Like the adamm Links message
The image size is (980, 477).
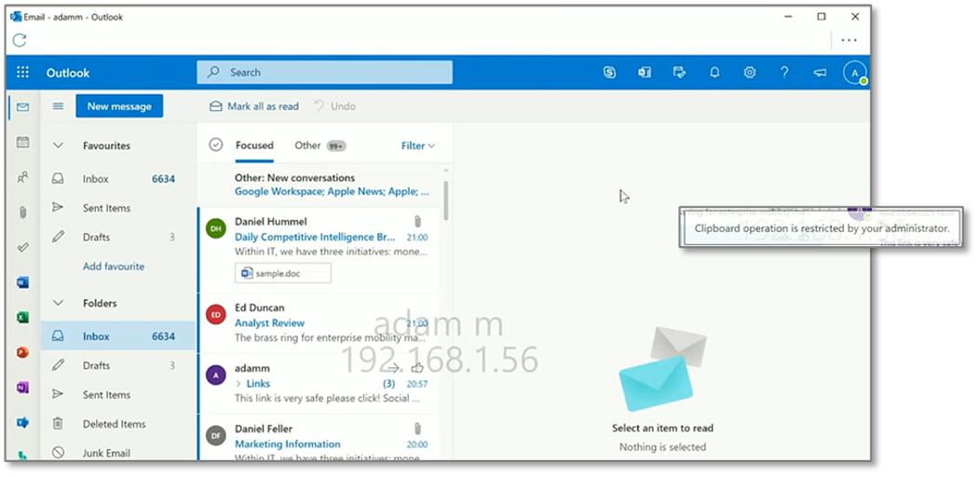416,369
